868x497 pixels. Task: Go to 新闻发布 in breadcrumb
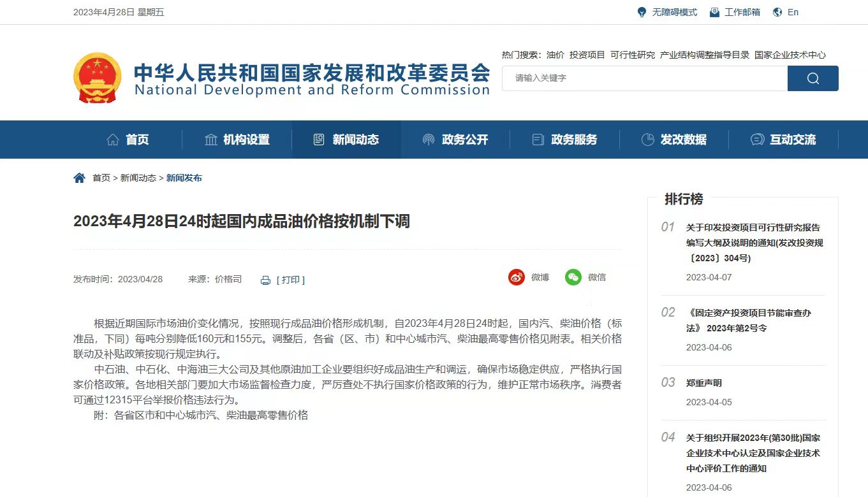(x=184, y=178)
